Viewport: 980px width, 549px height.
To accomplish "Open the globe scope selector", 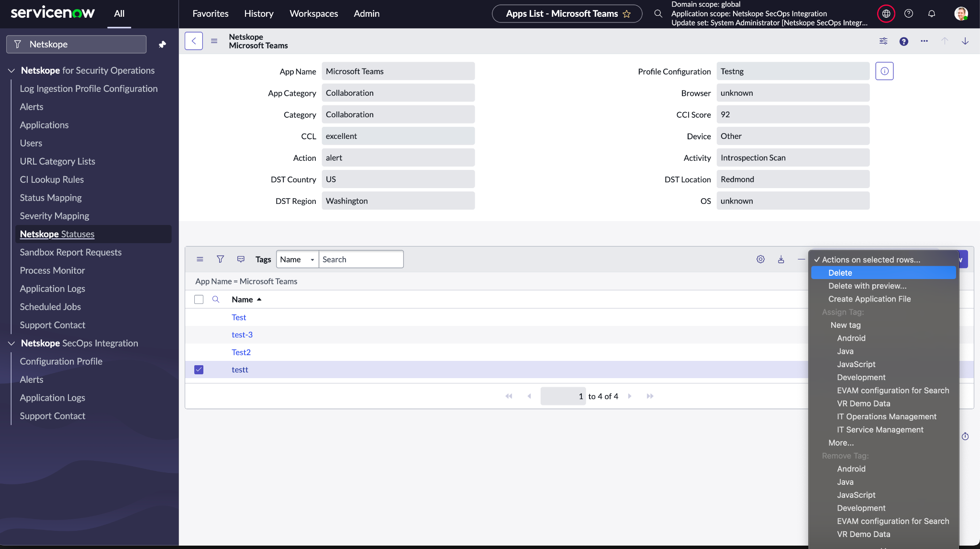I will point(886,13).
